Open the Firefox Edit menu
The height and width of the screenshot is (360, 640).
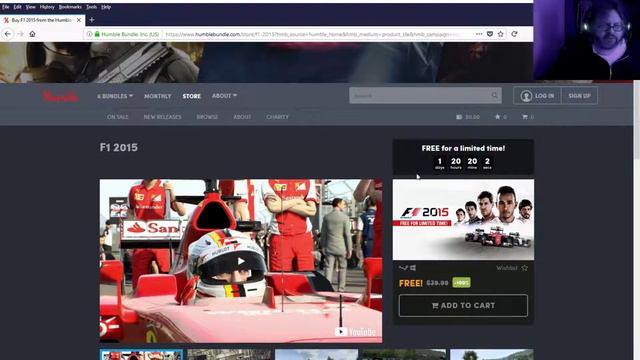[x=17, y=7]
